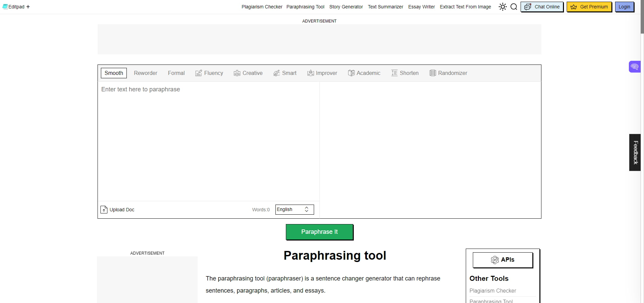Switch to the Smooth mode tab
The image size is (644, 303).
pyautogui.click(x=113, y=73)
